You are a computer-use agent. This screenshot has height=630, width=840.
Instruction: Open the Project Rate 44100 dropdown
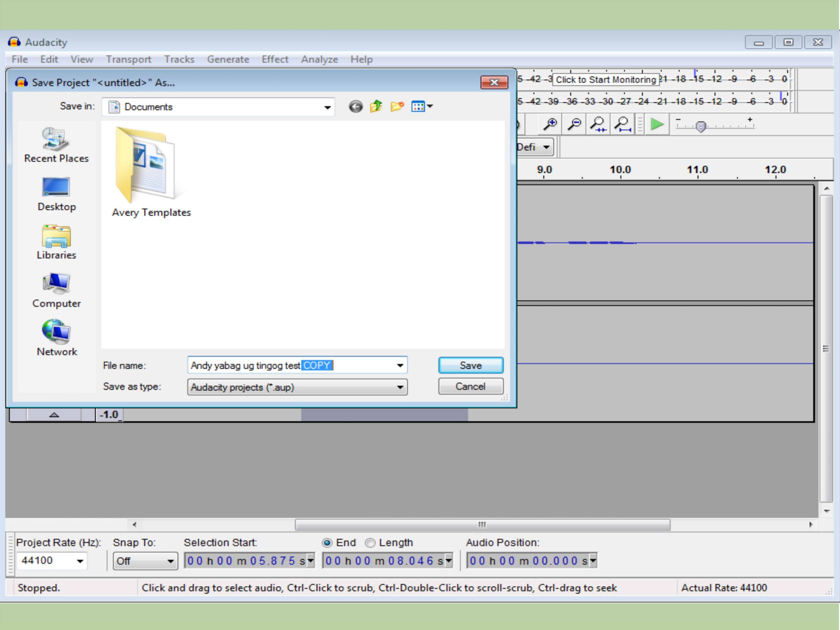[80, 561]
